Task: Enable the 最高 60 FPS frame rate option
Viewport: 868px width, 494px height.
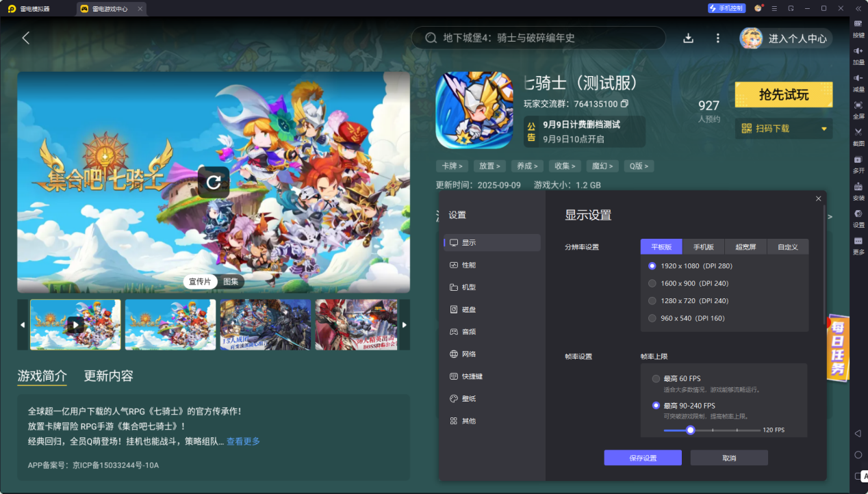Action: (x=655, y=378)
